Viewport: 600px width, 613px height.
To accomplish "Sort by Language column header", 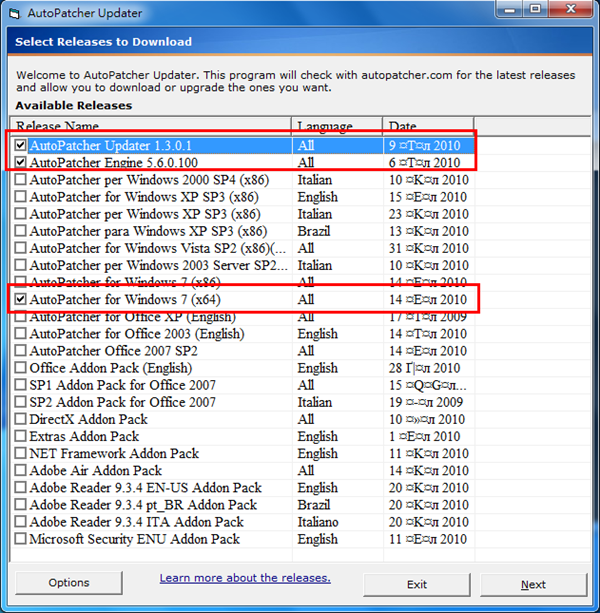I will [x=337, y=125].
